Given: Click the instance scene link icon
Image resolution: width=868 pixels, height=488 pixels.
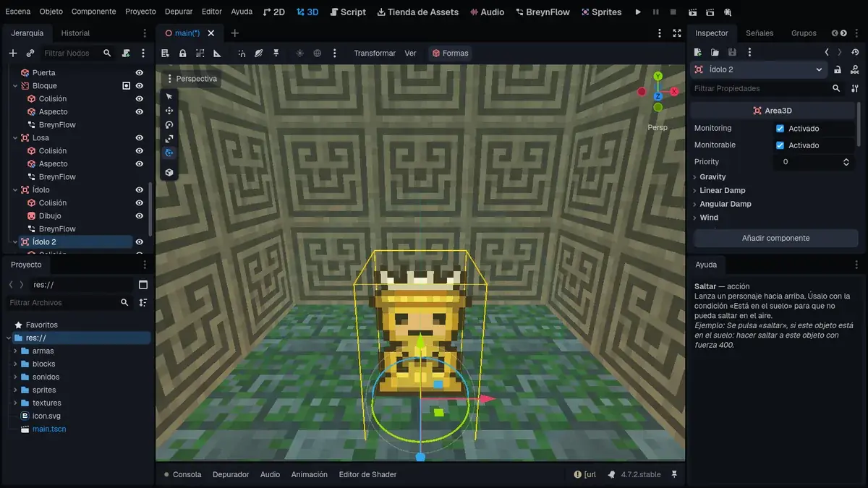Looking at the screenshot, I should pyautogui.click(x=30, y=53).
